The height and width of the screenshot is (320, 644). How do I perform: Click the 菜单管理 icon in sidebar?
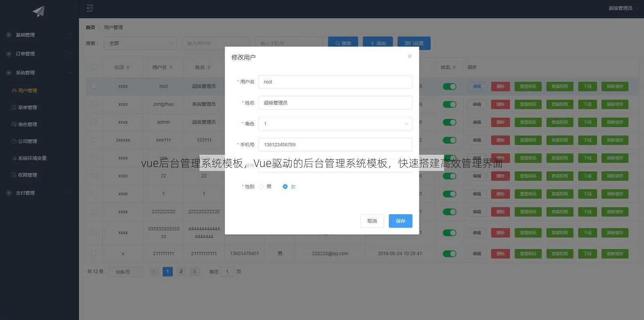(14, 107)
